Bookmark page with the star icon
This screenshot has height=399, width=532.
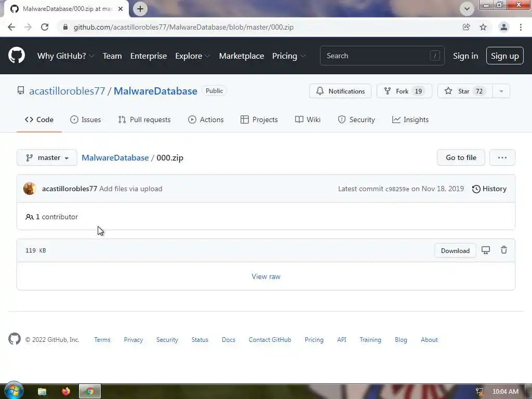(x=483, y=27)
